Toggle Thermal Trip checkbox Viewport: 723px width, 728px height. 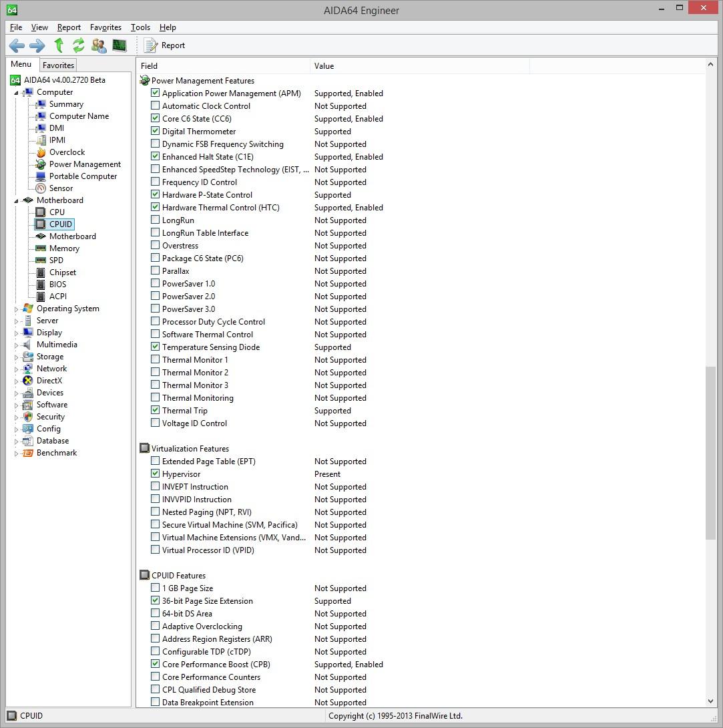pos(155,410)
